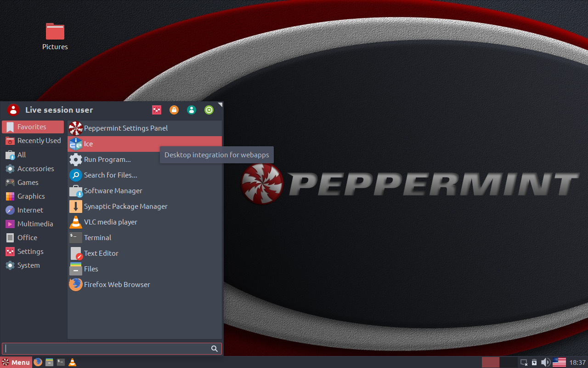Viewport: 588px width, 368px height.
Task: Open Search for Files
Action: point(110,175)
